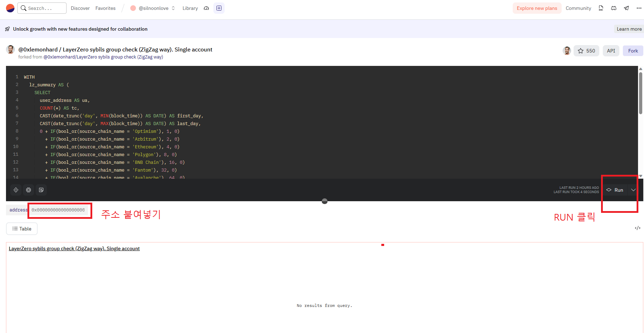644x333 pixels.
Task: Open the DOC documentation icon
Action: [x=601, y=8]
